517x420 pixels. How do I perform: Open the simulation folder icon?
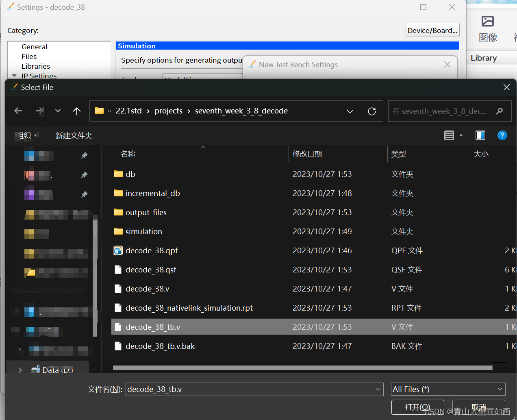point(118,231)
